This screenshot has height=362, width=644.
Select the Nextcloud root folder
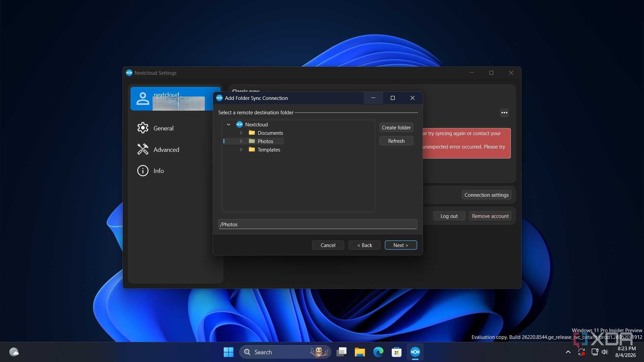tap(252, 124)
